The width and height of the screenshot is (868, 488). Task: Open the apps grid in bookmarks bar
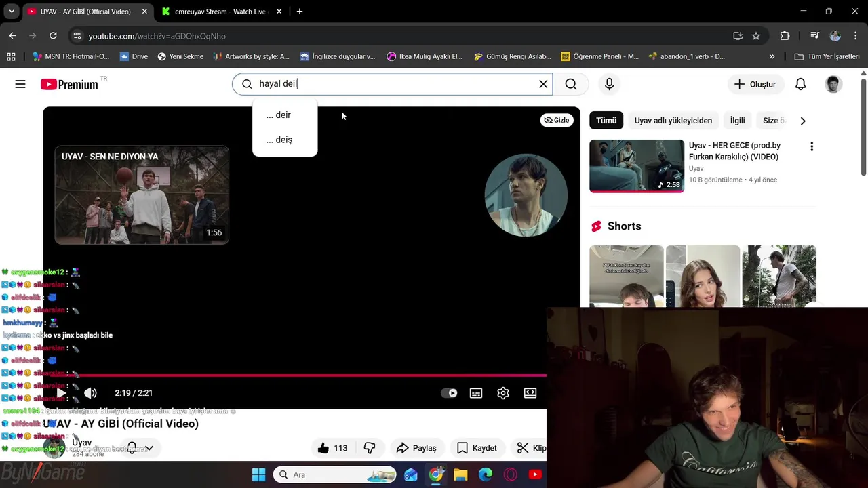[11, 56]
